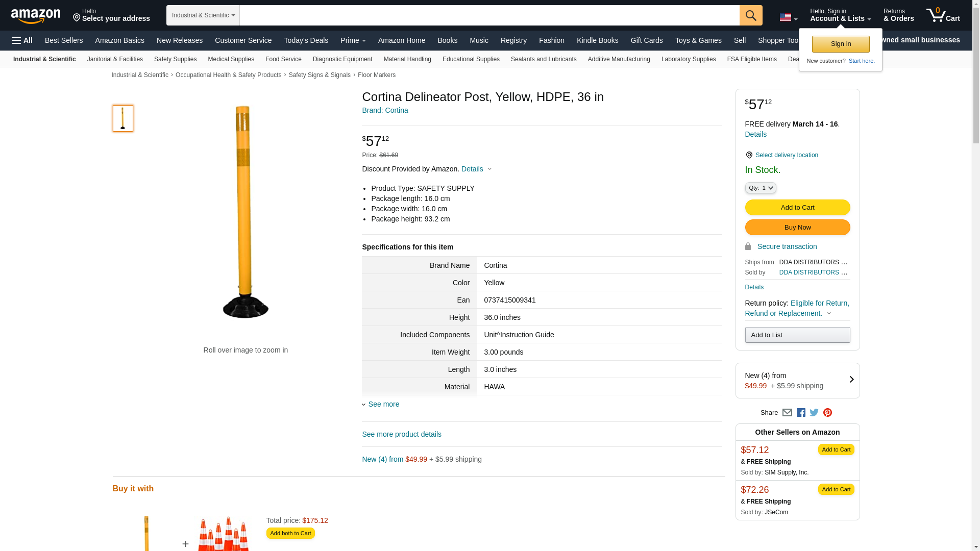
Task: Focus the Amazon search input field
Action: pos(489,15)
